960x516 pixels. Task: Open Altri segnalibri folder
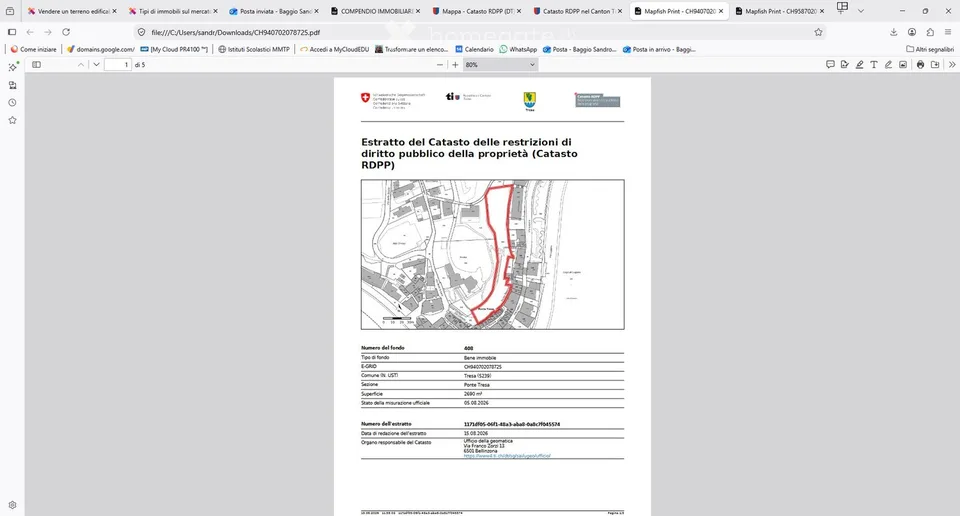(x=930, y=49)
